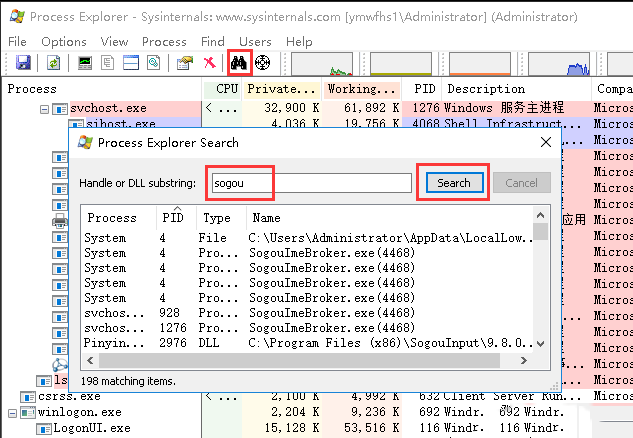
Task: Click the horizontal scroll-right arrow in results
Action: [x=524, y=360]
